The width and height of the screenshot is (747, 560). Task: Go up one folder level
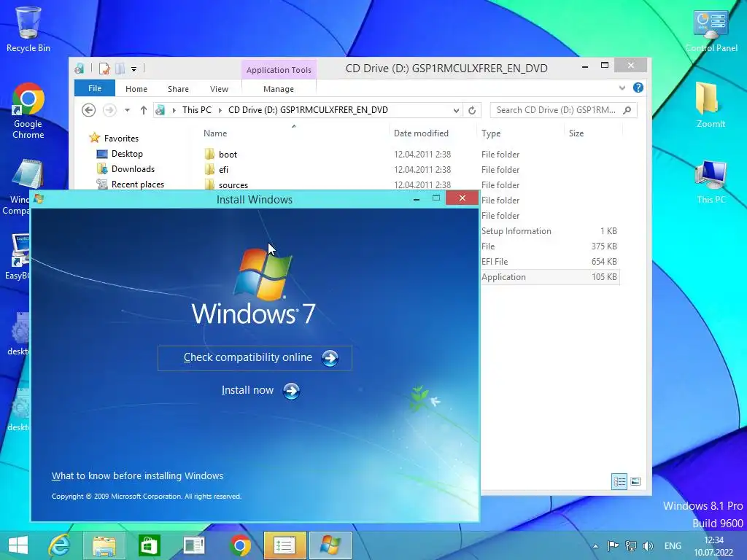click(x=144, y=110)
